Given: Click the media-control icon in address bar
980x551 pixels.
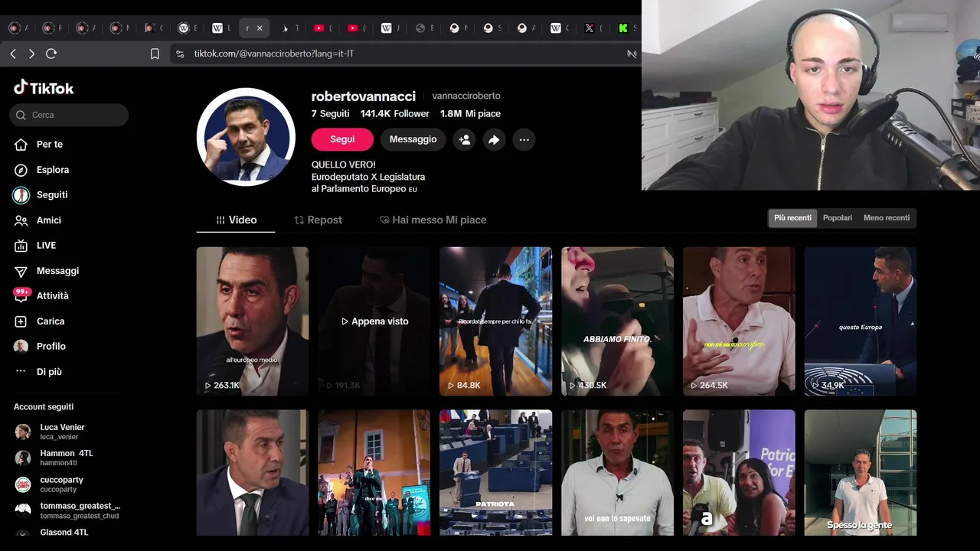Looking at the screenshot, I should point(632,54).
